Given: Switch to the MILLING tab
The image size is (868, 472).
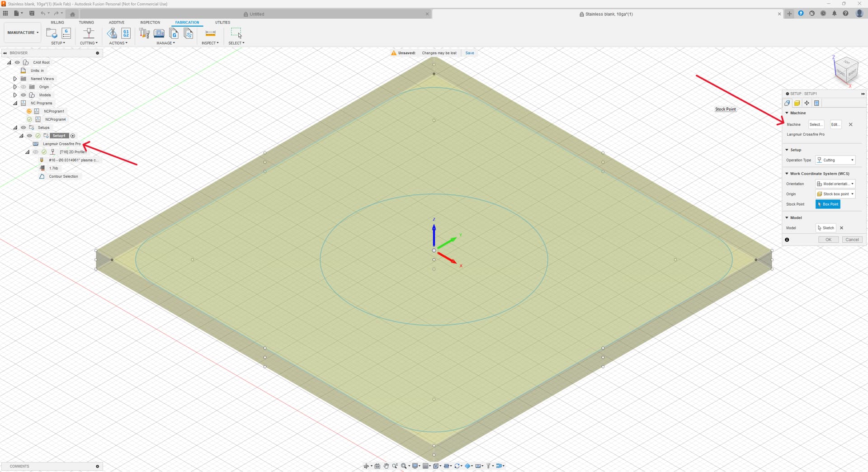Looking at the screenshot, I should coord(57,22).
